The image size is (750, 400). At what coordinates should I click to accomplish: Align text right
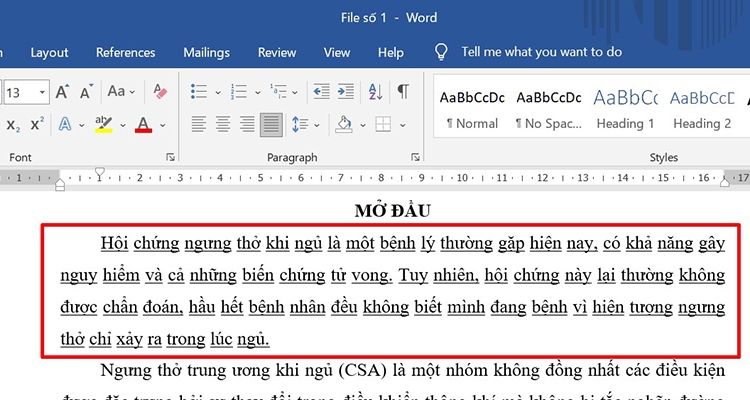247,124
